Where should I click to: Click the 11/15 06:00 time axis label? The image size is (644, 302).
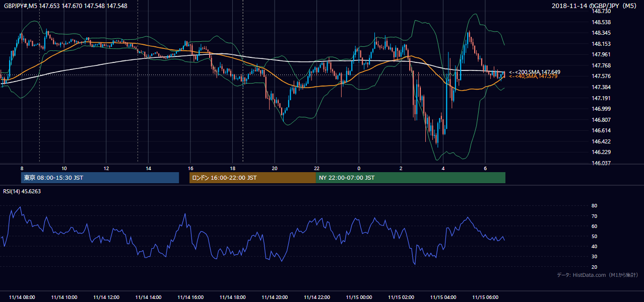click(485, 297)
